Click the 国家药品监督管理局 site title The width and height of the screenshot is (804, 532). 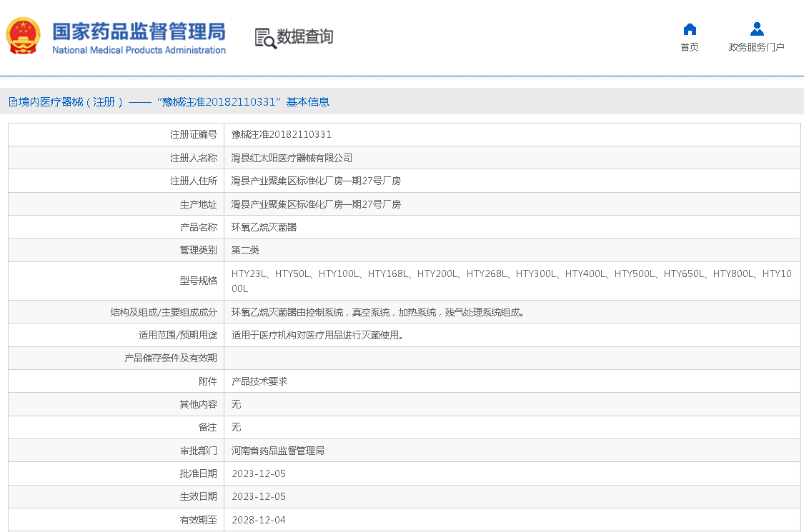[x=139, y=31]
